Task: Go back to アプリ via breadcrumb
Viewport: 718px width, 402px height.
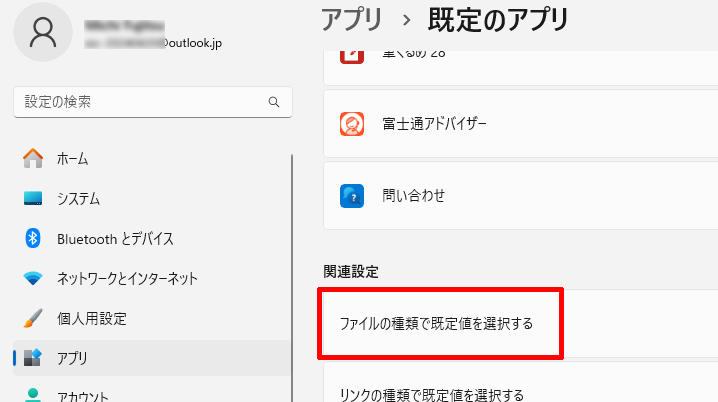Action: pos(352,20)
